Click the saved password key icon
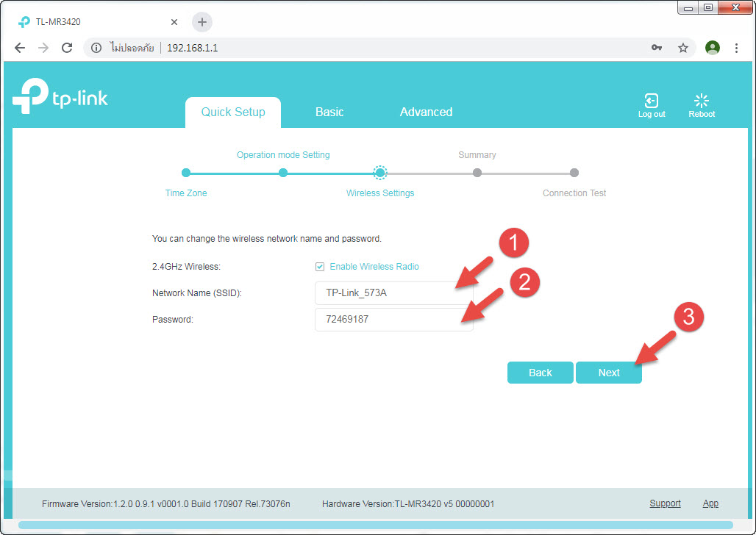Image resolution: width=756 pixels, height=535 pixels. pos(656,48)
